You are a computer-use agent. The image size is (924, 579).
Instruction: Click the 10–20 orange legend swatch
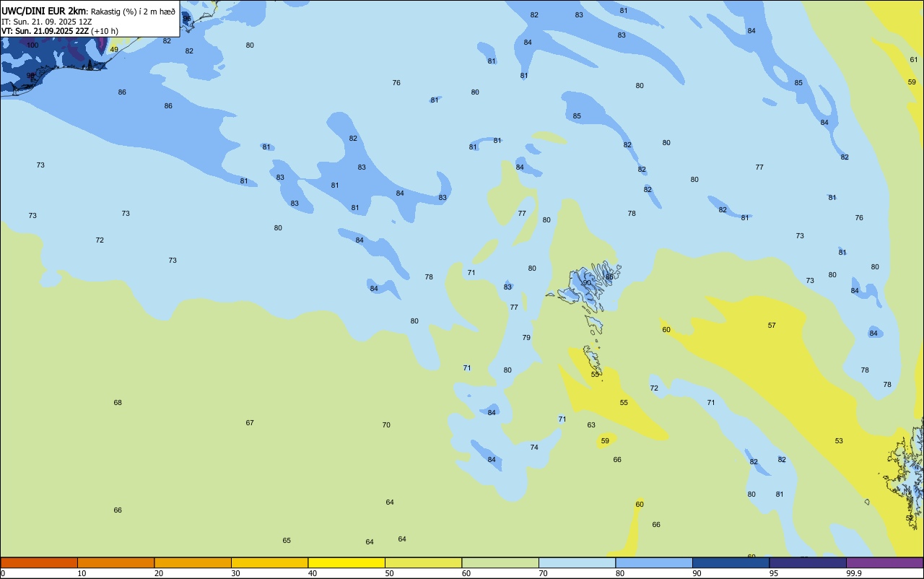[115, 562]
